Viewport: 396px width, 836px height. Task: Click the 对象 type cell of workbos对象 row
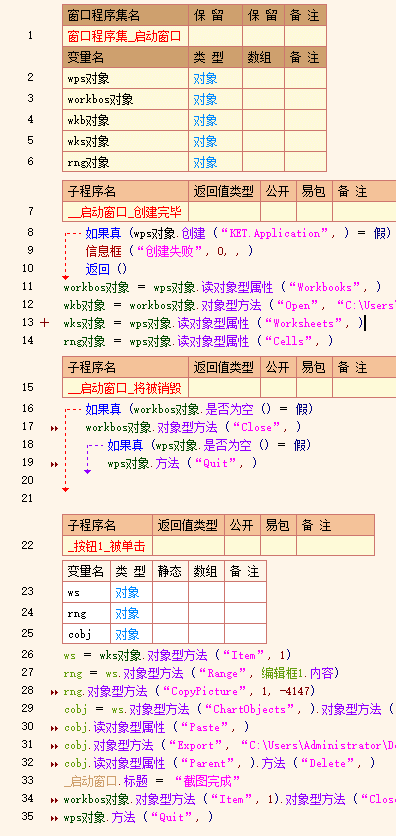[215, 99]
